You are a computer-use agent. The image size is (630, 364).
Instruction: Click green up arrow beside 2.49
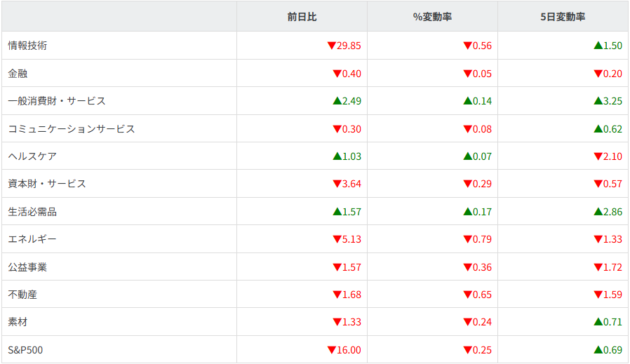(x=337, y=101)
